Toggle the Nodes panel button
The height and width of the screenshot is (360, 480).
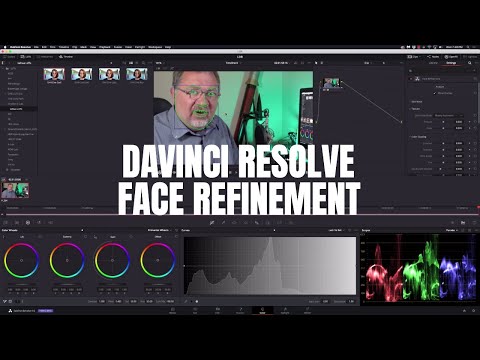pos(433,57)
